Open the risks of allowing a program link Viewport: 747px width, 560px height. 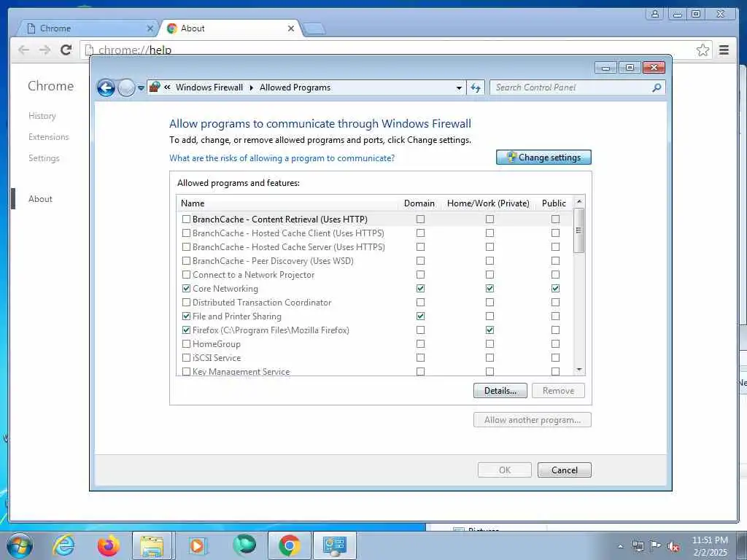point(282,158)
